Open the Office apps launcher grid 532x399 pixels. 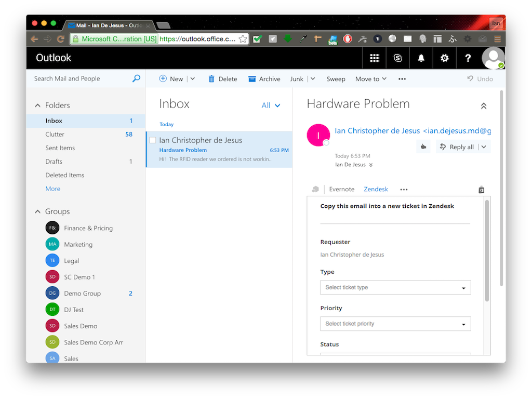pyautogui.click(x=374, y=58)
